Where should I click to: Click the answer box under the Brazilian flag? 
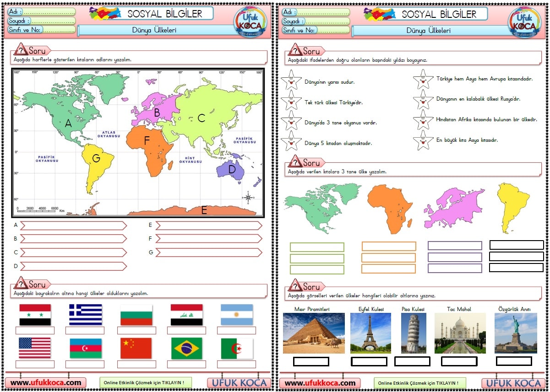186,364
